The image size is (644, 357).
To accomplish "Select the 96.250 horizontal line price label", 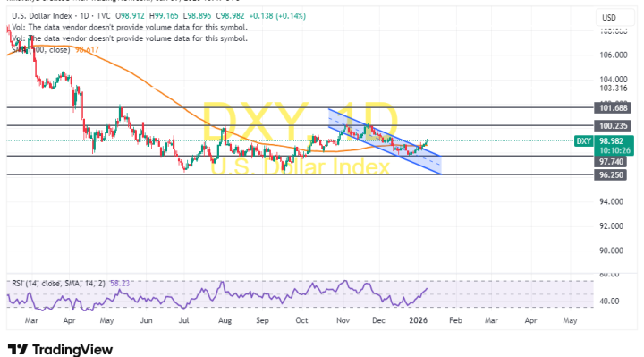I will (611, 175).
